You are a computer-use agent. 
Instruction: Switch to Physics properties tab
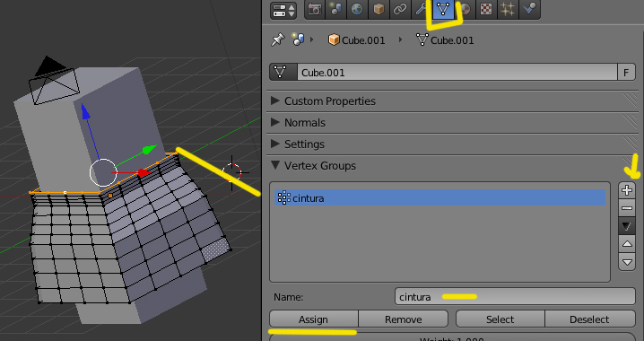click(x=529, y=10)
